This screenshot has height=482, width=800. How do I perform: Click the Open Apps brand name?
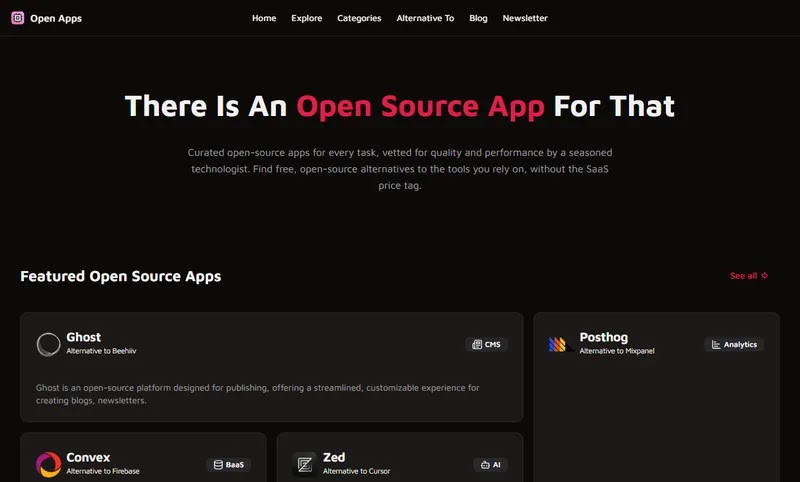click(x=56, y=18)
